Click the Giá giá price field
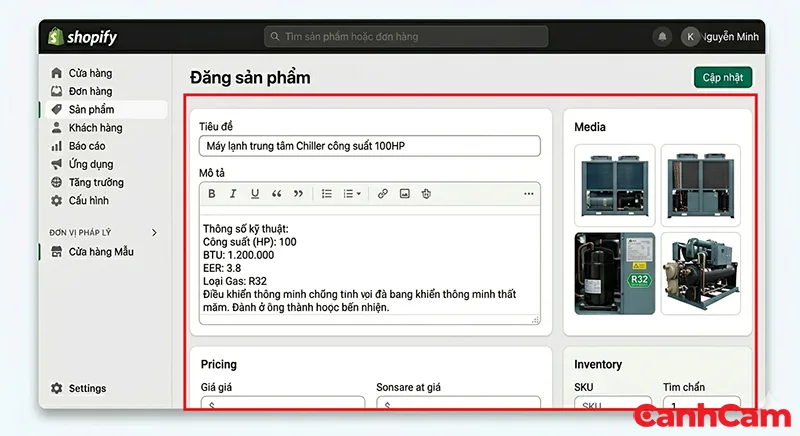800x436 pixels. [283, 403]
